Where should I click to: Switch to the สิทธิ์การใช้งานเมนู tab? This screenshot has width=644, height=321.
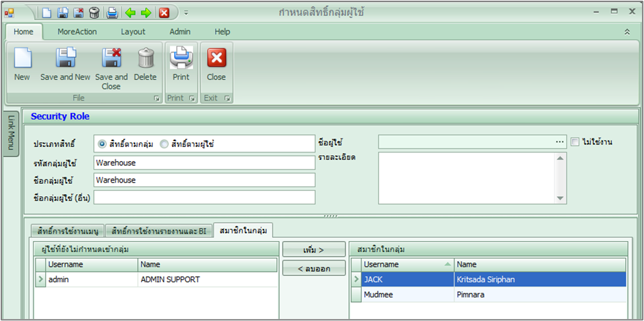pyautogui.click(x=65, y=231)
